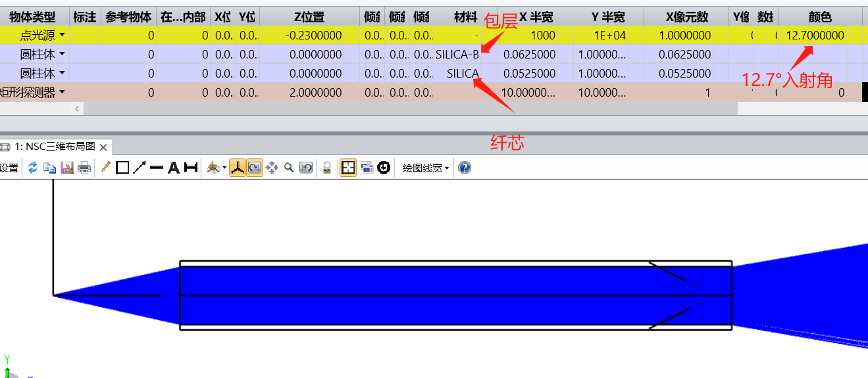Open type dropdown for SILICA-B 圆柱体 row
Image resolution: width=868 pixels, height=378 pixels.
[x=63, y=54]
